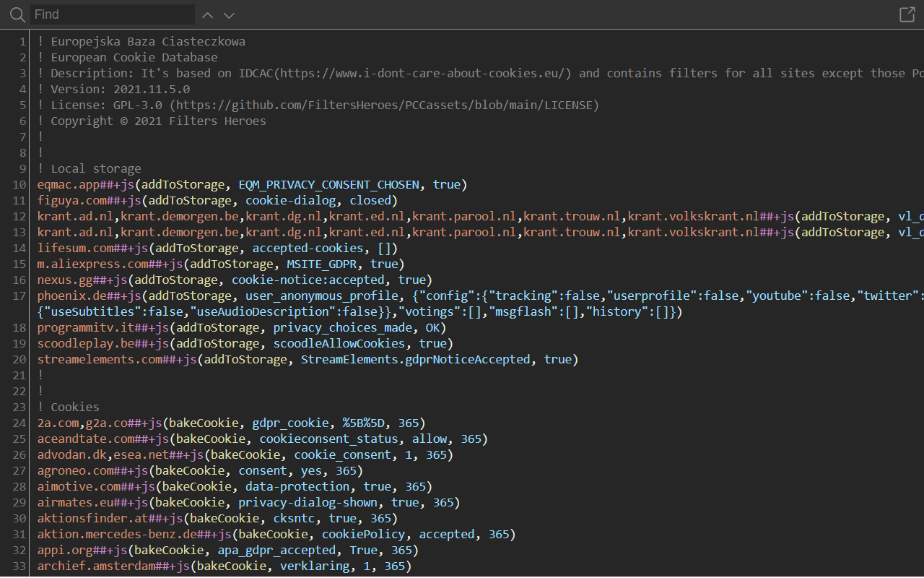Select line number 33 in gutter
The height and width of the screenshot is (578, 924).
pos(19,566)
